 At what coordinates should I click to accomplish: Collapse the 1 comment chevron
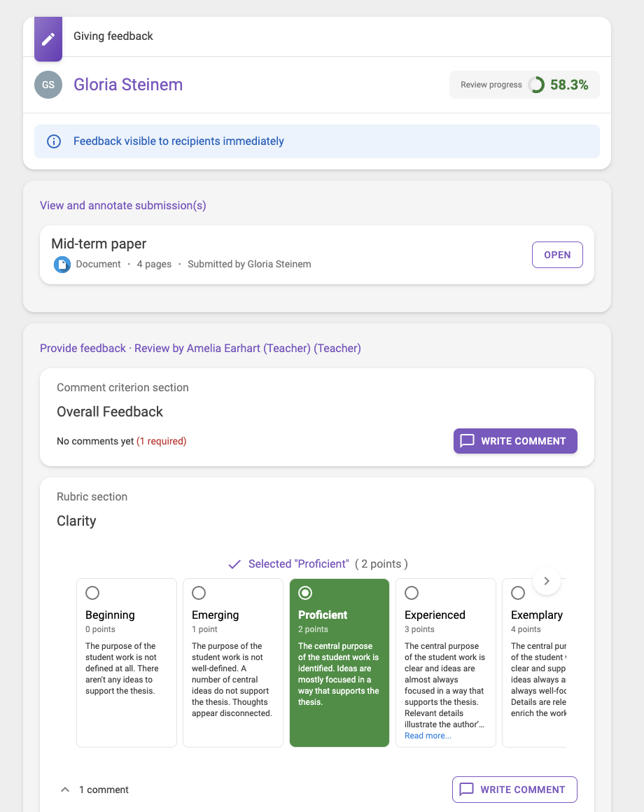pos(65,790)
